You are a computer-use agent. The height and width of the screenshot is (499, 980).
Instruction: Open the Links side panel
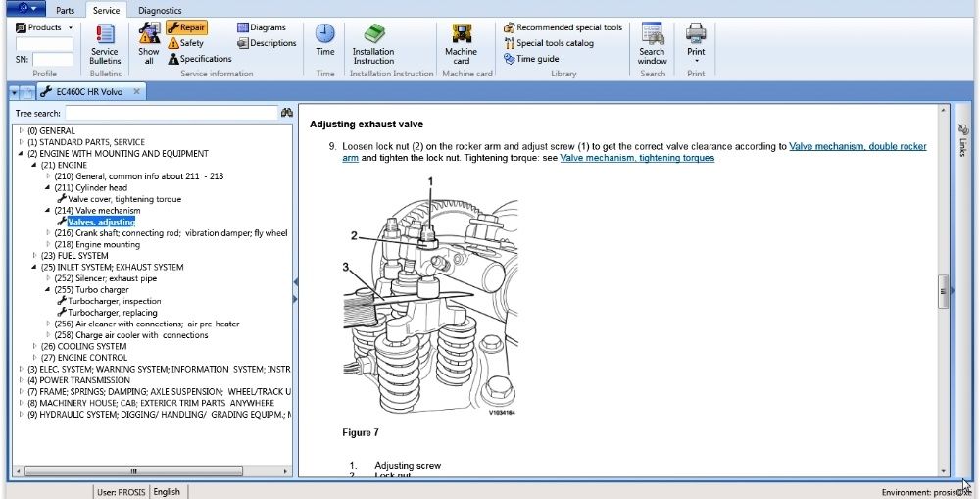[x=963, y=140]
